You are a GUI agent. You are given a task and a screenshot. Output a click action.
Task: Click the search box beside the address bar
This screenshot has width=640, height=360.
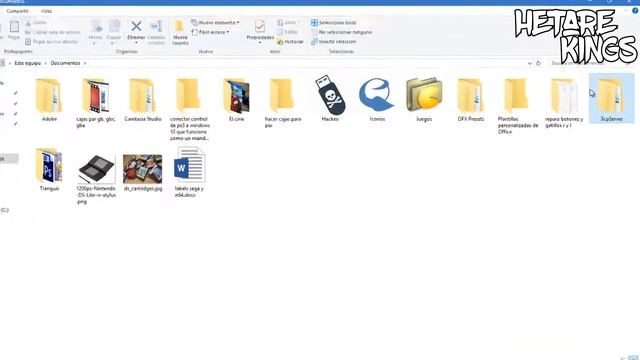coord(592,63)
